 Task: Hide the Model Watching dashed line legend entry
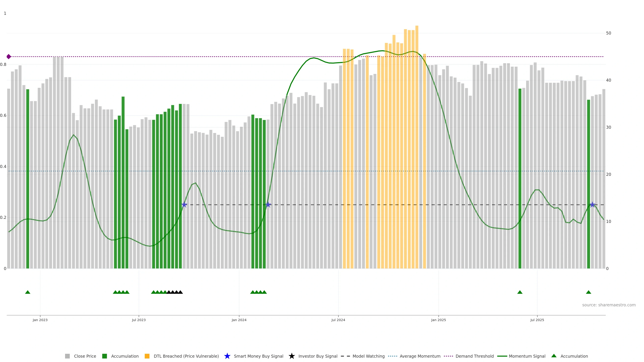(345, 356)
